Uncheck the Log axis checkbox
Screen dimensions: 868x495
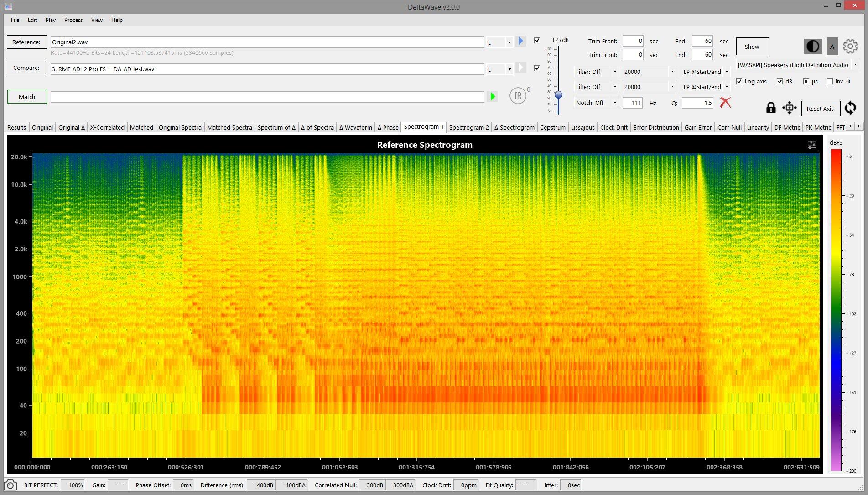[739, 81]
